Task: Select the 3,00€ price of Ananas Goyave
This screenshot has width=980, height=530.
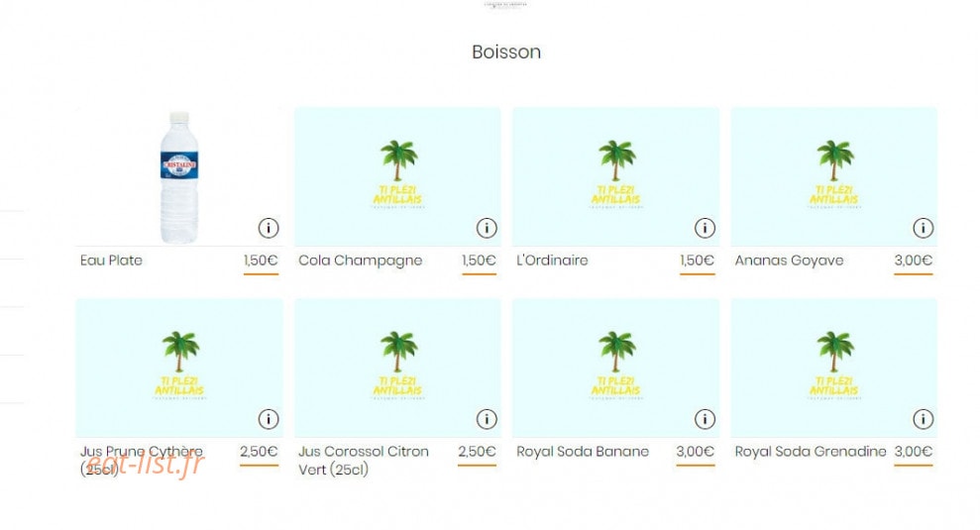Action: pos(914,260)
